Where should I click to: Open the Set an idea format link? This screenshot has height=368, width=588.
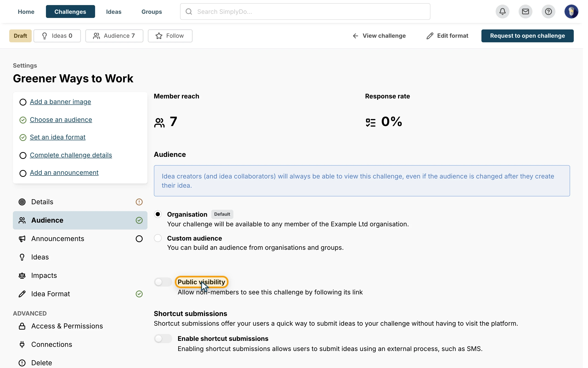click(58, 137)
